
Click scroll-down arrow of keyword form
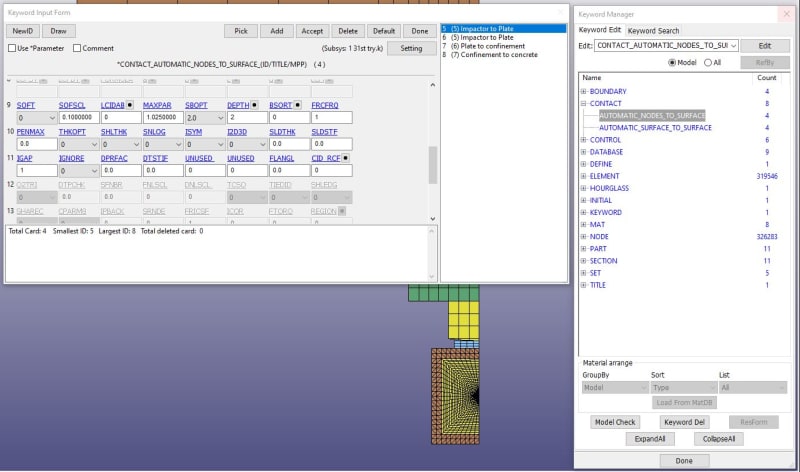pyautogui.click(x=433, y=218)
